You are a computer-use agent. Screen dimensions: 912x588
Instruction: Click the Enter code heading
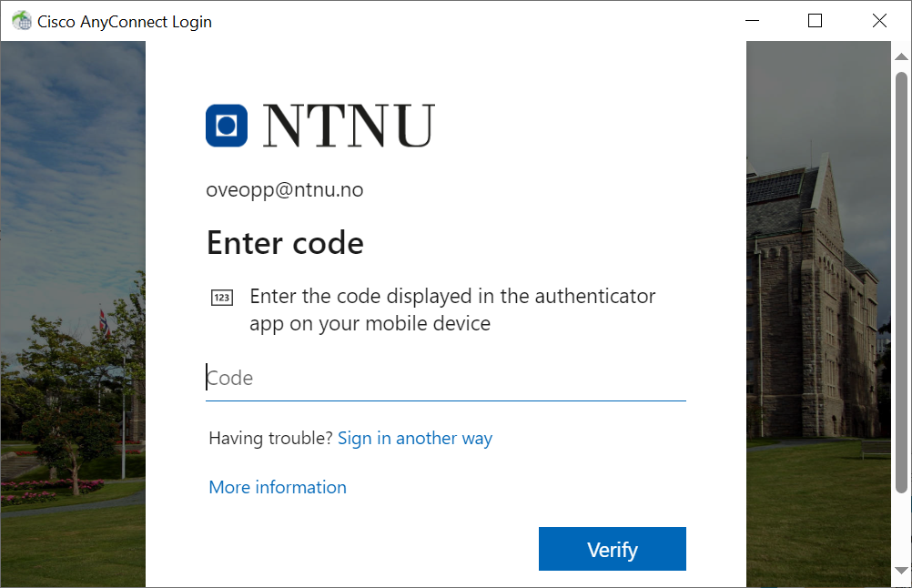click(x=285, y=242)
